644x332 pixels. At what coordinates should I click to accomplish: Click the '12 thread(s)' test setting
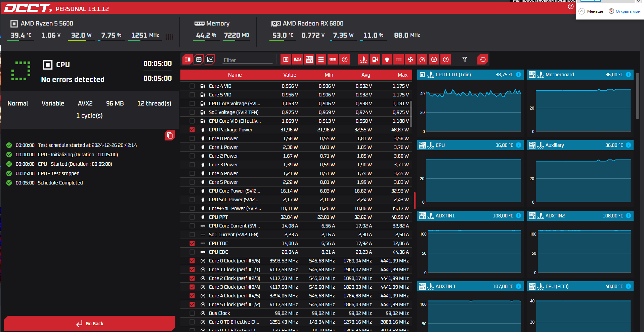[x=154, y=103]
